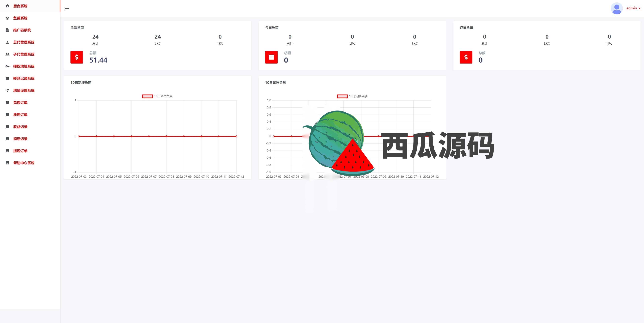644x323 pixels.
Task: Click the 10日转账金额 chart heading
Action: coord(276,83)
